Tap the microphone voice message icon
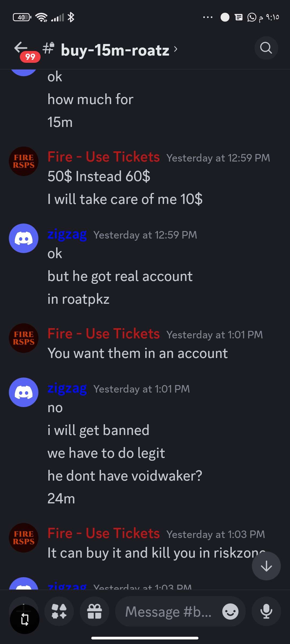 (x=266, y=611)
